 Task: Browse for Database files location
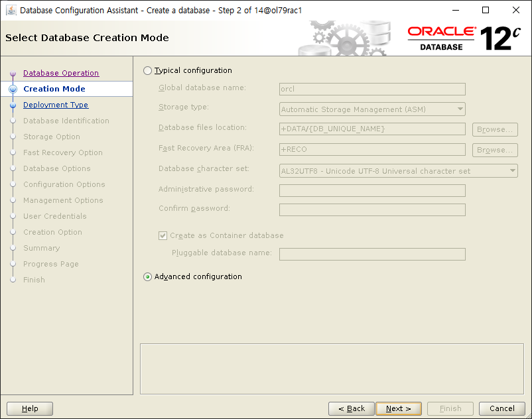click(x=495, y=129)
